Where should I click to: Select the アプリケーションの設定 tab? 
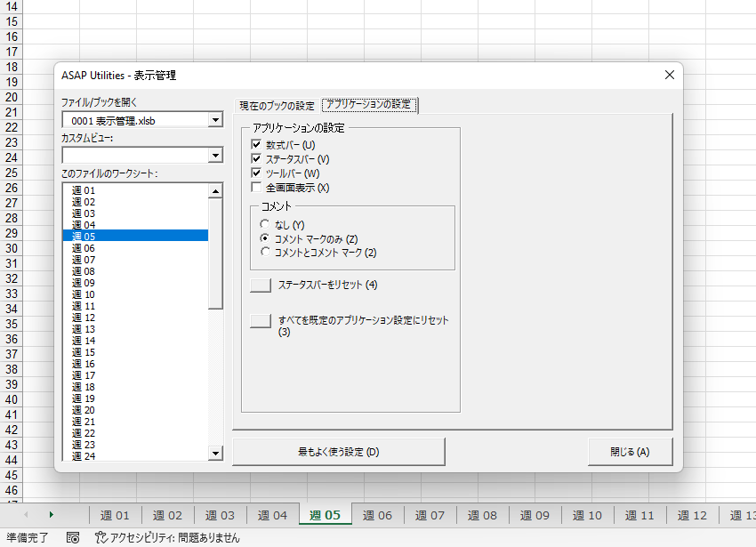(x=369, y=105)
